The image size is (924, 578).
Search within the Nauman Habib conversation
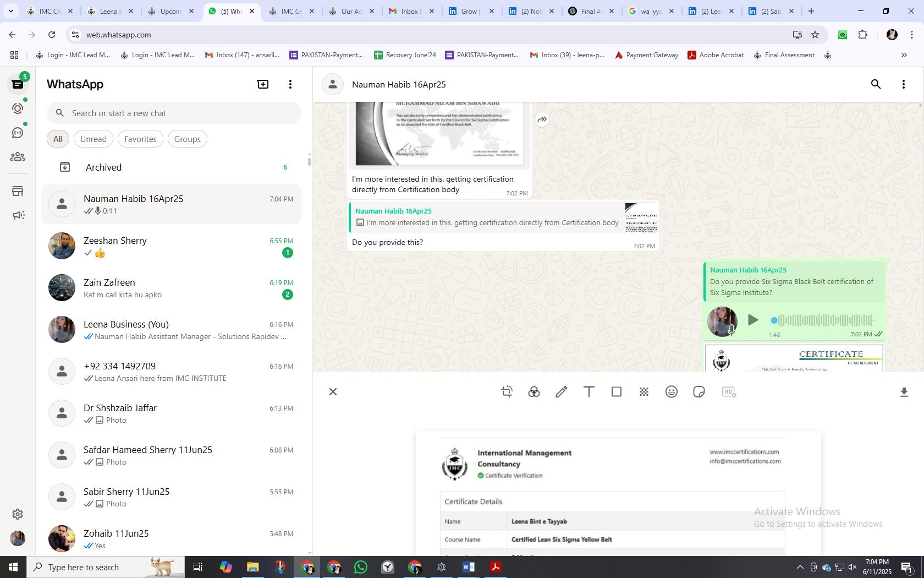click(x=876, y=84)
